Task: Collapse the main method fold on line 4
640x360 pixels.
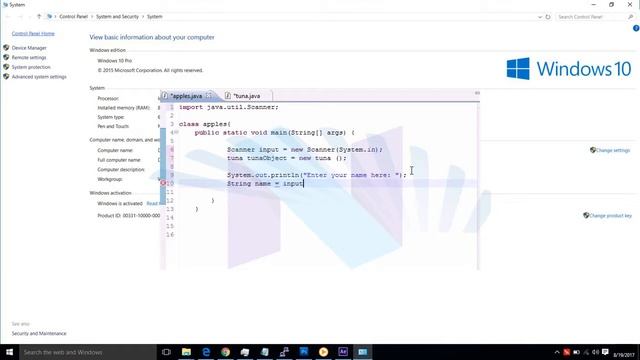Action: [176, 132]
